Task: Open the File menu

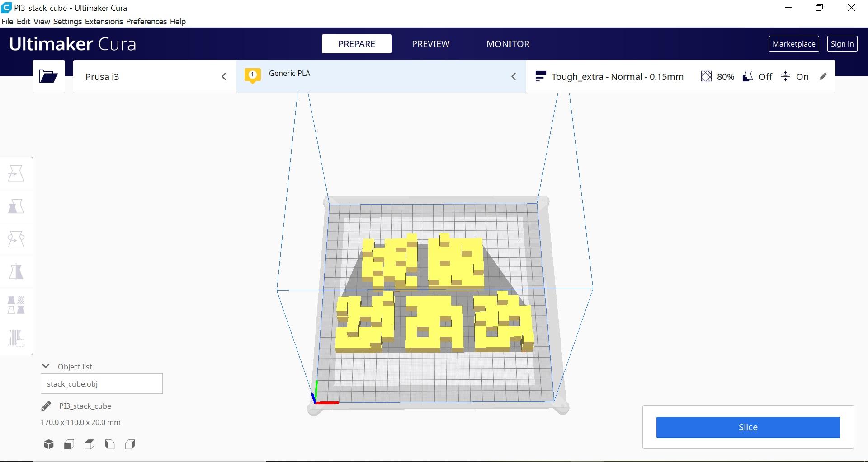Action: point(7,22)
